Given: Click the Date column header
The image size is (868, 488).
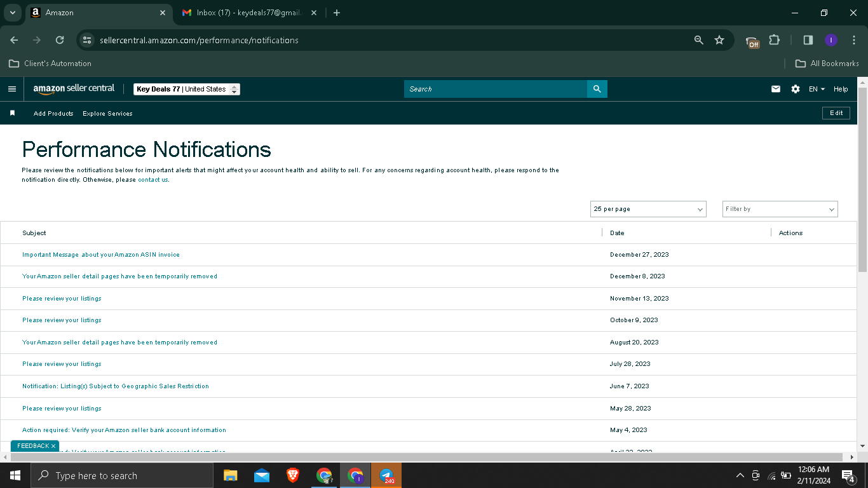Looking at the screenshot, I should coord(617,233).
